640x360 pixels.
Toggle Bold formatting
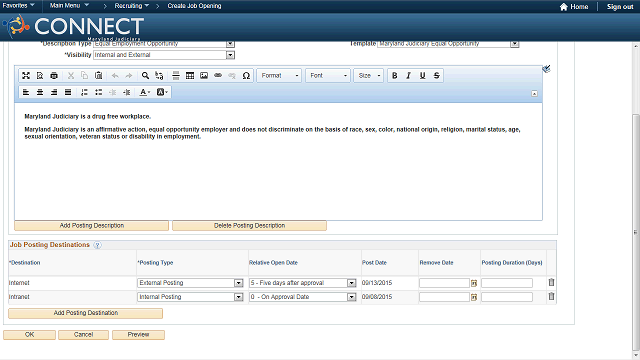point(395,76)
